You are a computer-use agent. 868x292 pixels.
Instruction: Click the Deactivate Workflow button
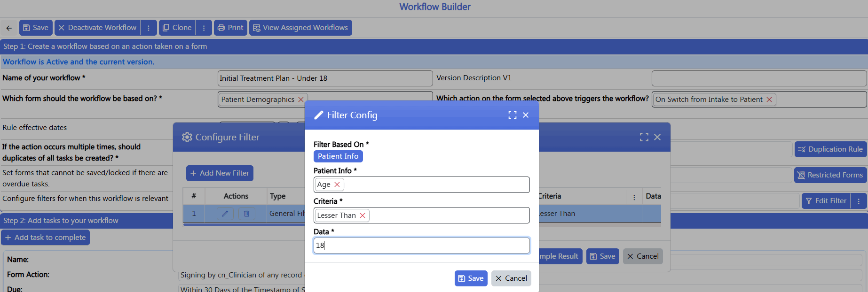coord(98,28)
